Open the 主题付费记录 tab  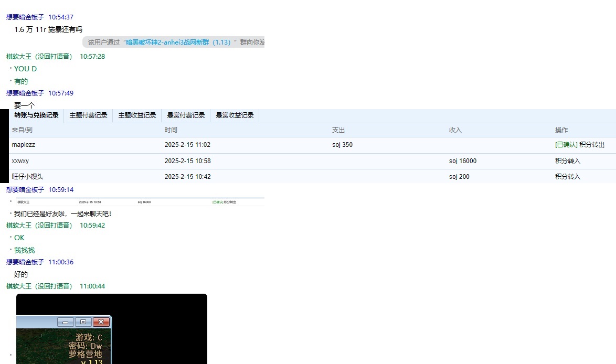point(88,115)
